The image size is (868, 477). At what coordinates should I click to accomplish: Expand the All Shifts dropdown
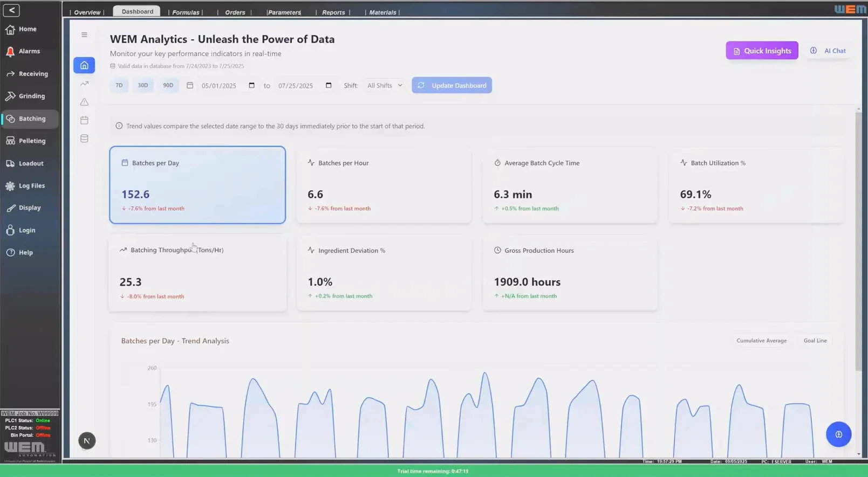pos(385,86)
